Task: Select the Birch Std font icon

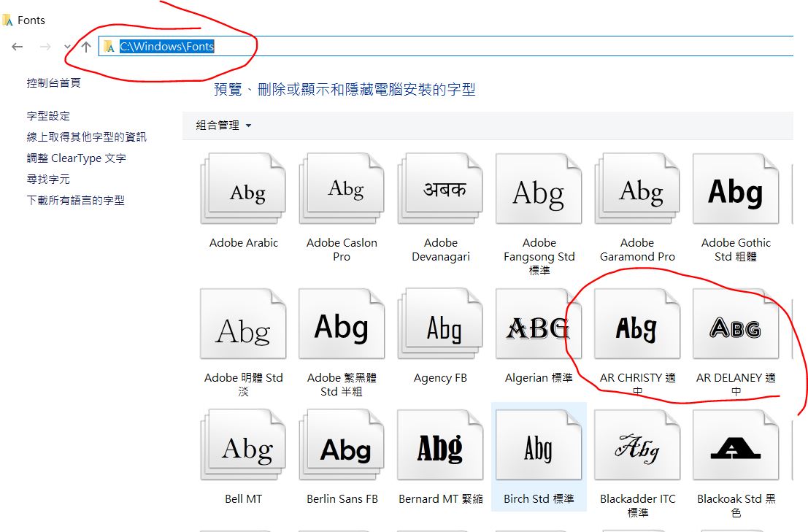Action: [539, 444]
